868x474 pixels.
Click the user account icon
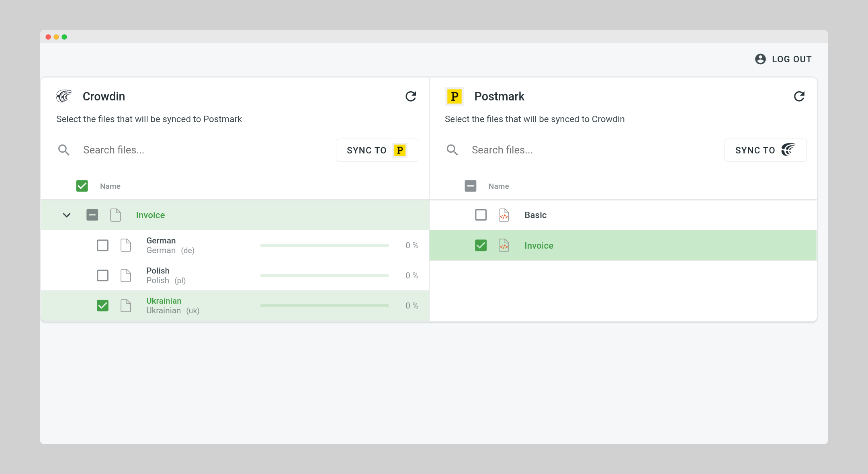(760, 59)
